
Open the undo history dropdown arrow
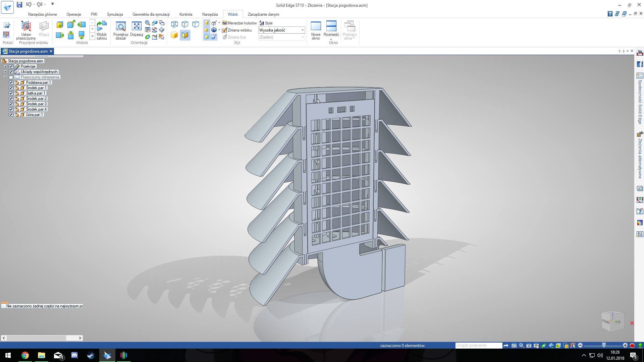pos(34,4)
